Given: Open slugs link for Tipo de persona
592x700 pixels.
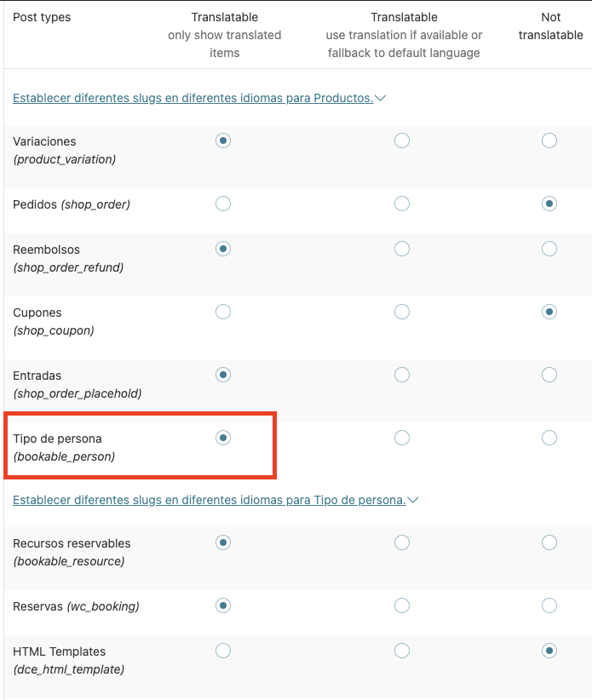Looking at the screenshot, I should [x=209, y=500].
